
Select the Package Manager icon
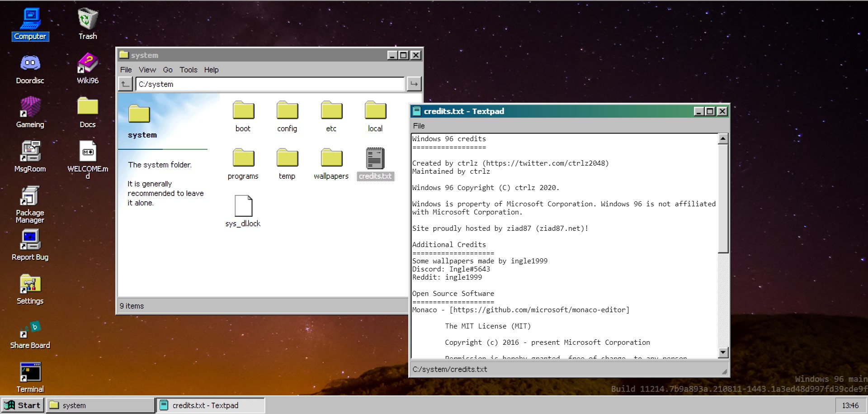30,196
